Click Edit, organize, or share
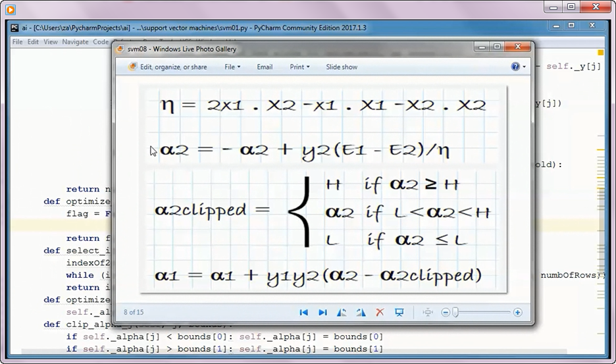Screen dimensions: 616x364 coord(168,67)
